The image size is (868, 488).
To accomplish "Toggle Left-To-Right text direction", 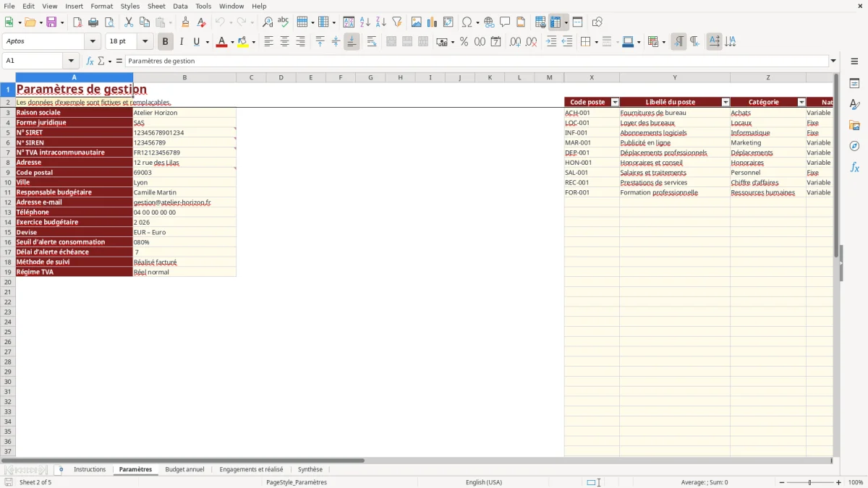I will (x=678, y=42).
